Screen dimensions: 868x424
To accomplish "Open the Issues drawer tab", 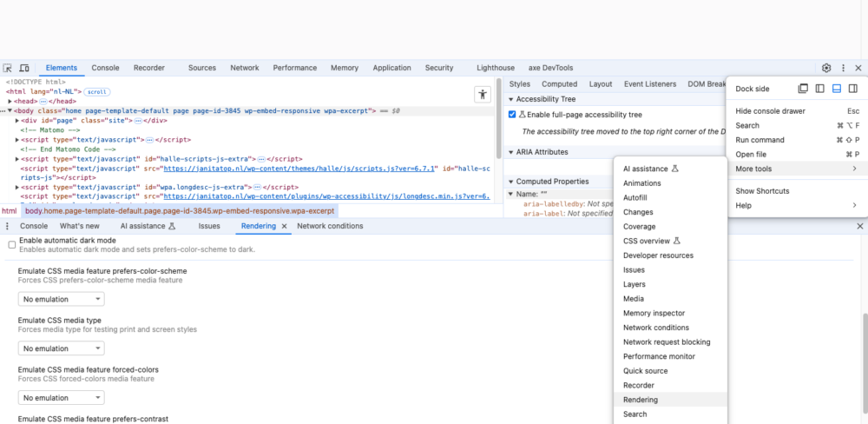I will [x=209, y=226].
